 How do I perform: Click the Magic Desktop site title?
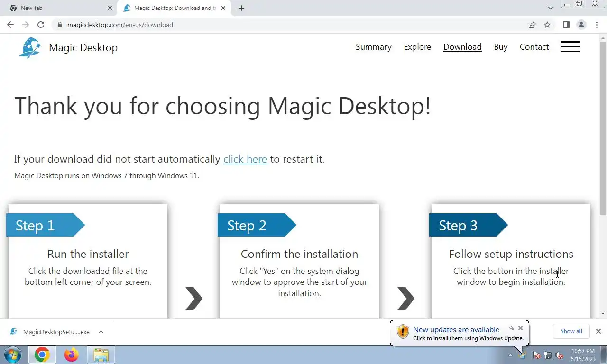coord(83,47)
